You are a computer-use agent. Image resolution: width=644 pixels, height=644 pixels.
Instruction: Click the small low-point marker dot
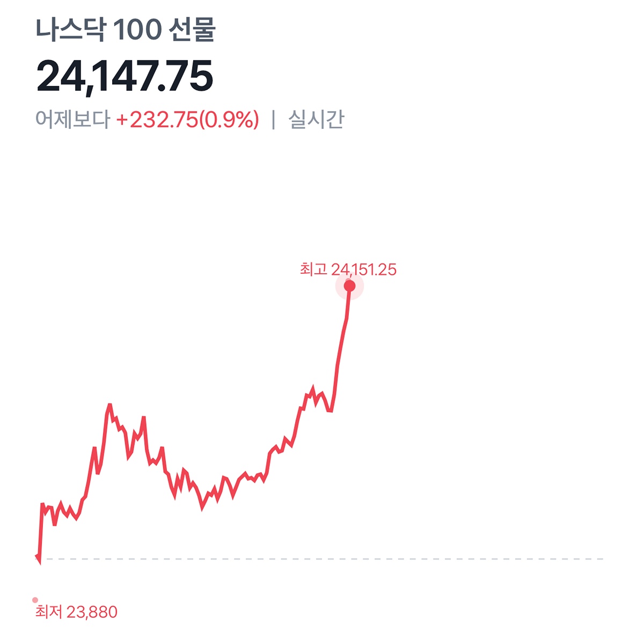(x=35, y=600)
